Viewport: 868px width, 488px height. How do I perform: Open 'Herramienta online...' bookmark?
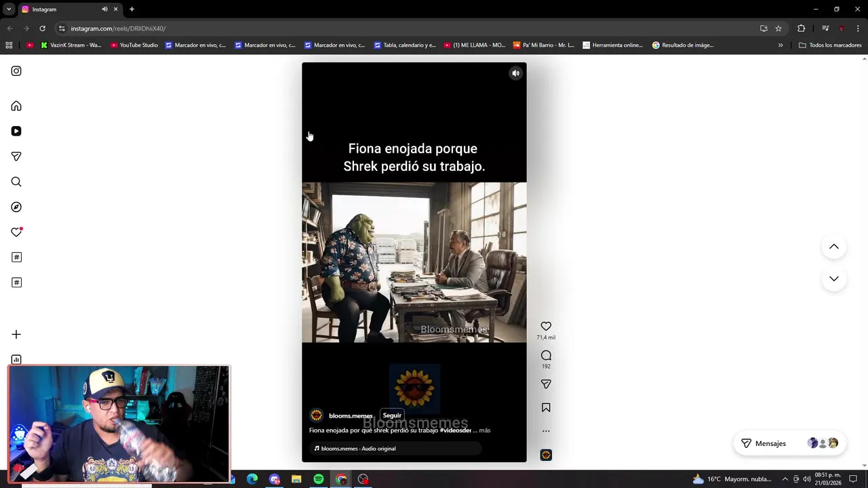pyautogui.click(x=613, y=45)
